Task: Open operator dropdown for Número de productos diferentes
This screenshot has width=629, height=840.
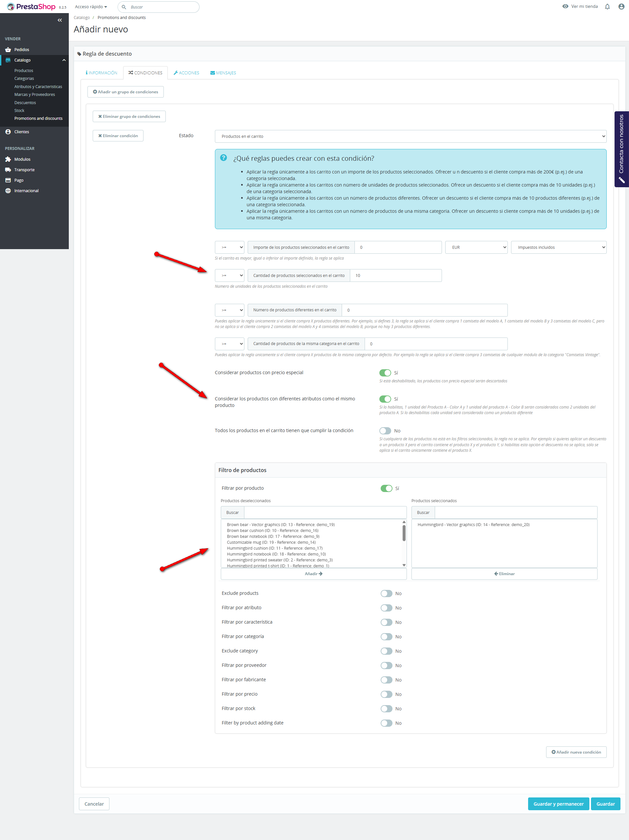Action: coord(229,310)
